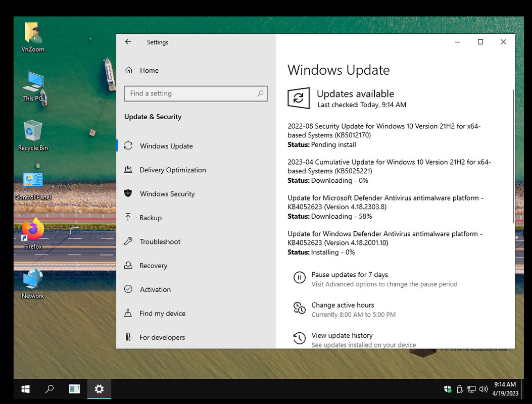Select the Control Panel desktop icon
This screenshot has height=404, width=532.
[x=33, y=186]
